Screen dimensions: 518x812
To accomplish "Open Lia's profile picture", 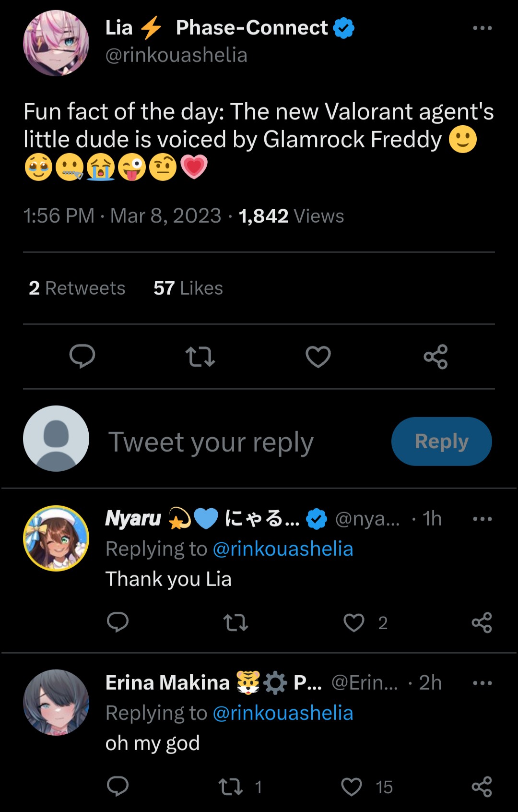I will (x=56, y=43).
